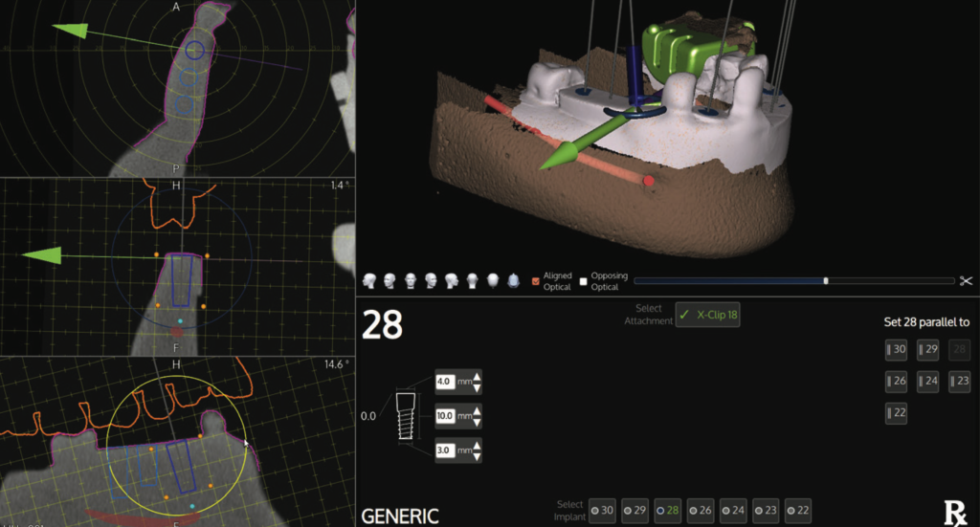Click the head view icon beside the blue one
Image resolution: width=980 pixels, height=527 pixels.
493,281
